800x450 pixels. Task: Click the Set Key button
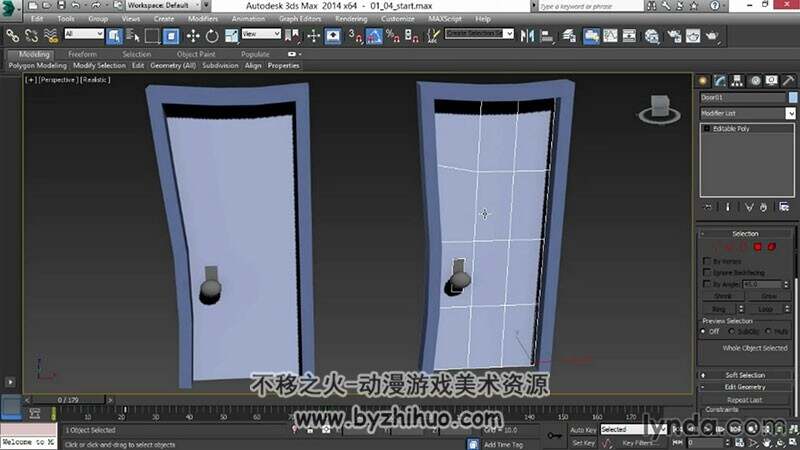[x=583, y=443]
